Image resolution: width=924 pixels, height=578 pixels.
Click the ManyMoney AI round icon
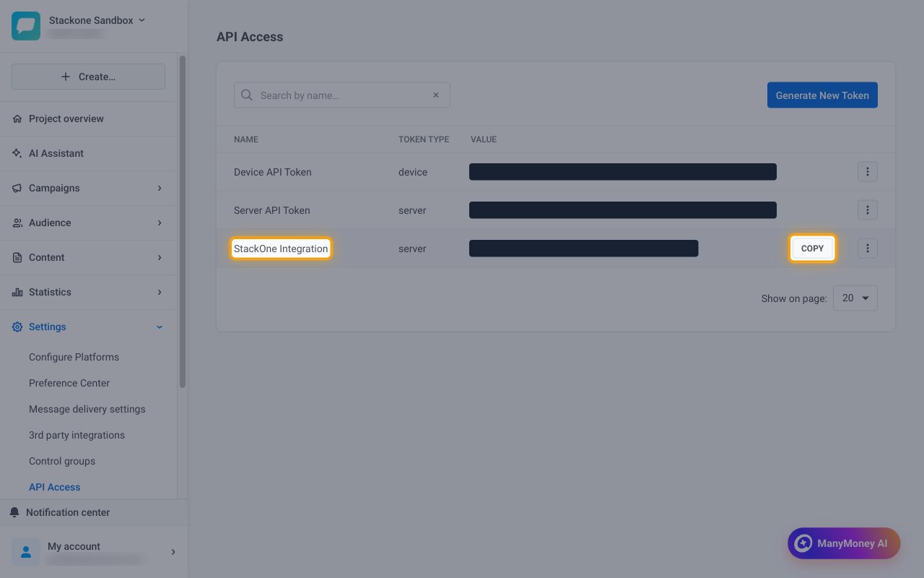(803, 543)
